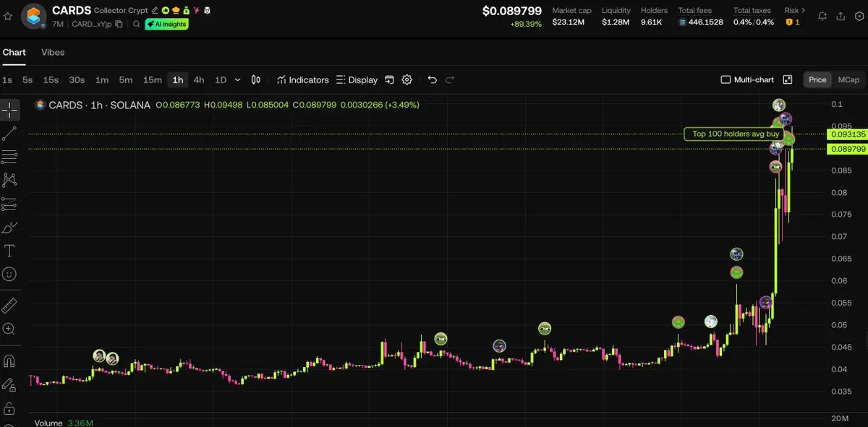Click the chart layout template icon
868x427 pixels.
389,79
